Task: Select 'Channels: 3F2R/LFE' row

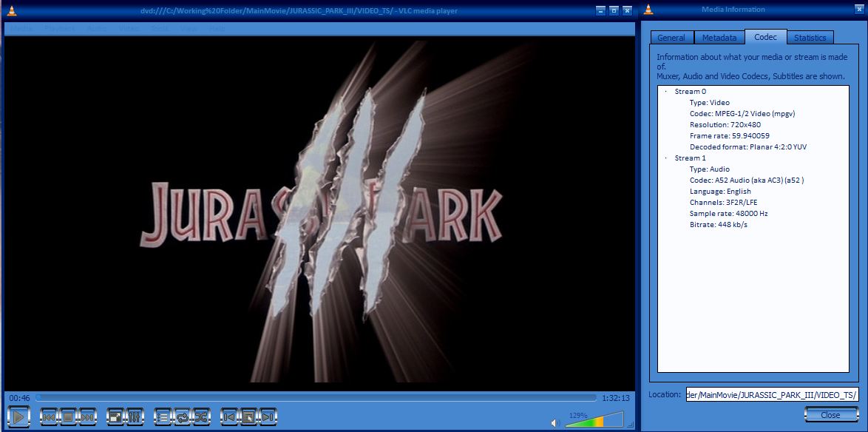Action: point(724,202)
